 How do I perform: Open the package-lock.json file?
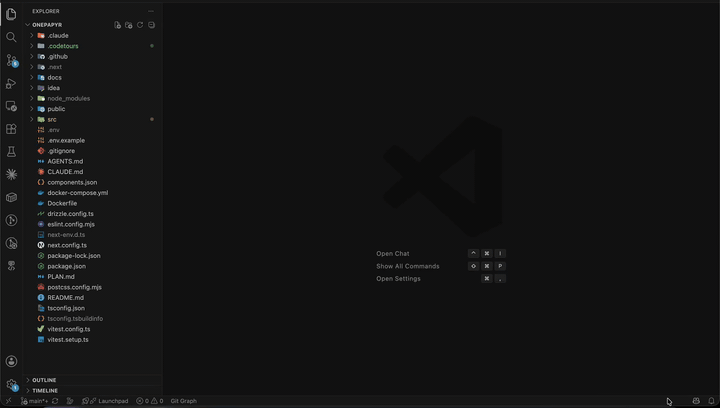point(92,256)
